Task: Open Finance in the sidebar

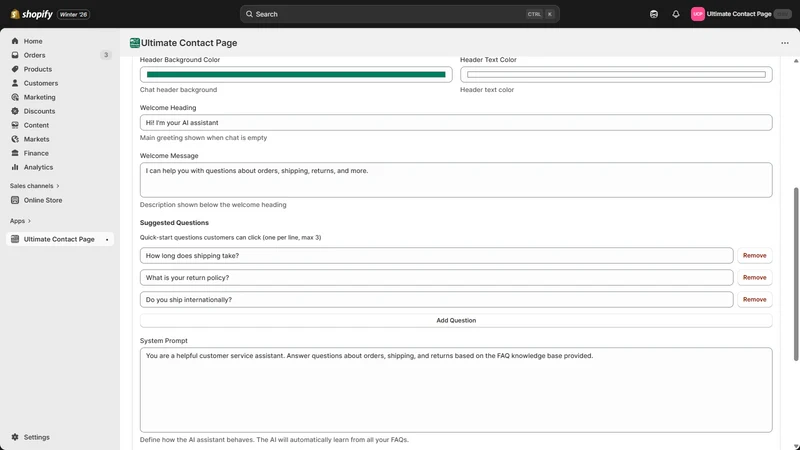Action: [36, 153]
